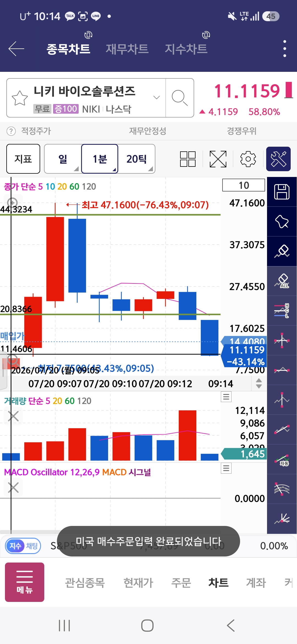Open MACD panel menu icon
The width and height of the screenshot is (297, 644).
coord(226,468)
